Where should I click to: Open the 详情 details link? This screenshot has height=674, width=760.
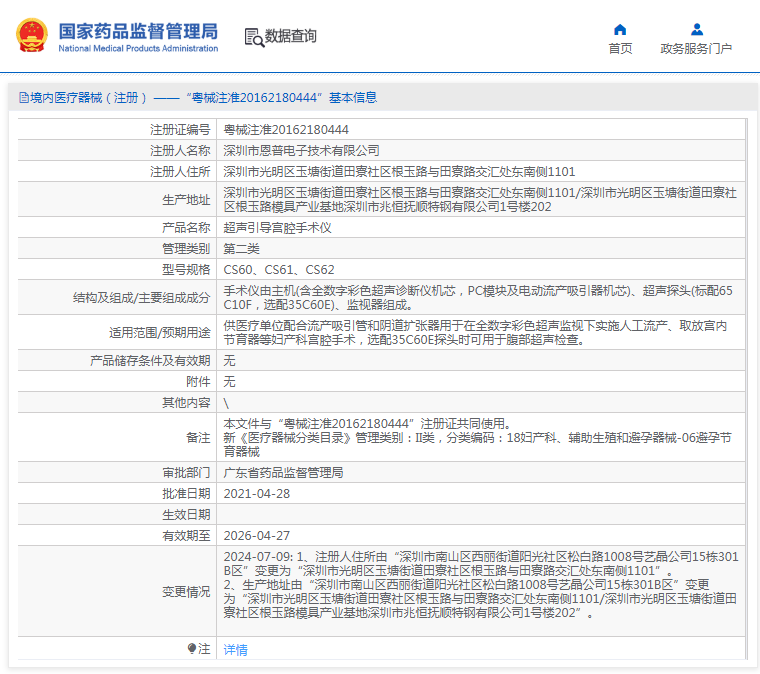(236, 649)
